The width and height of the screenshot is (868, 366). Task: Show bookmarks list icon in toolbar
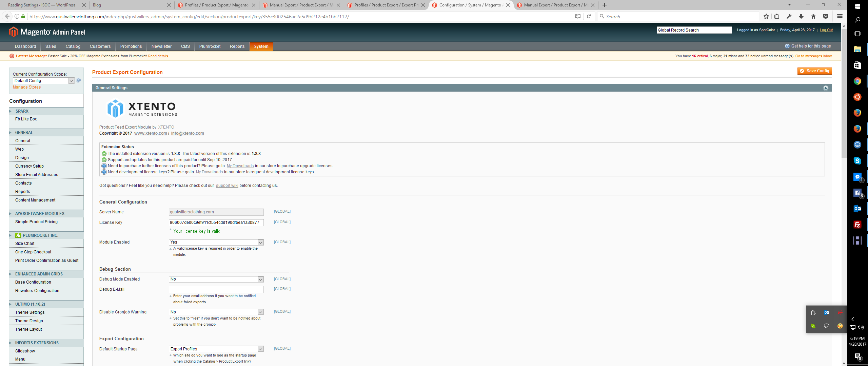pos(777,16)
